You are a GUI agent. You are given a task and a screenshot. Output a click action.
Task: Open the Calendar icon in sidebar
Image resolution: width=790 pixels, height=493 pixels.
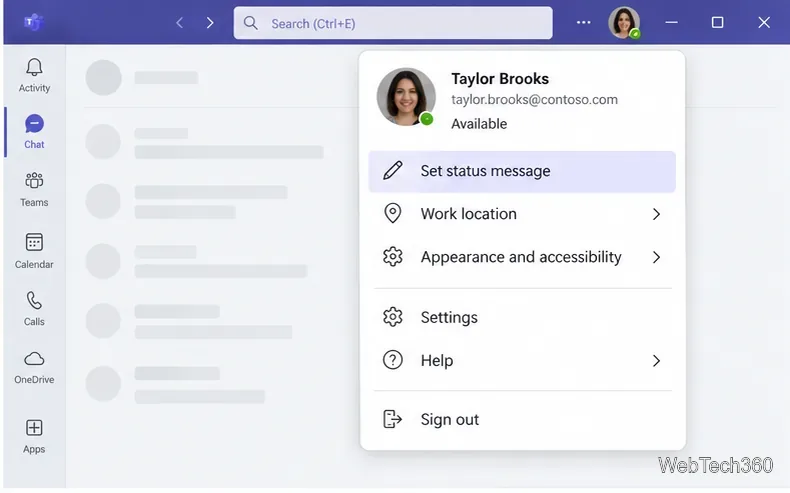pyautogui.click(x=34, y=242)
